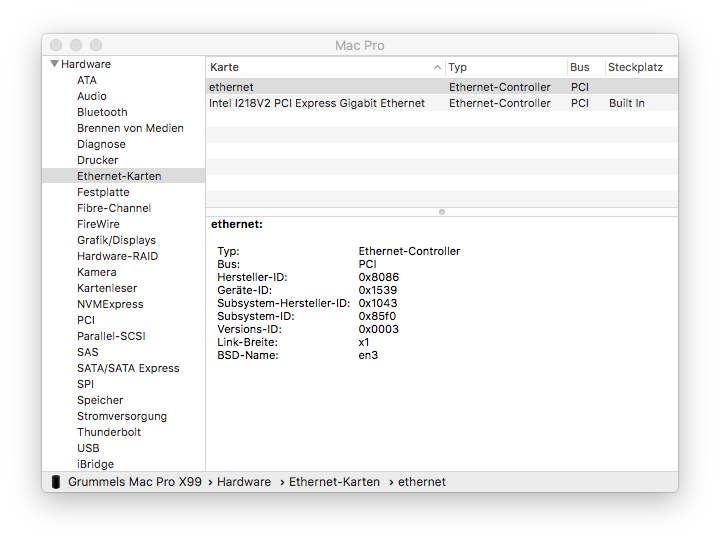Select iBridge entry

[96, 464]
